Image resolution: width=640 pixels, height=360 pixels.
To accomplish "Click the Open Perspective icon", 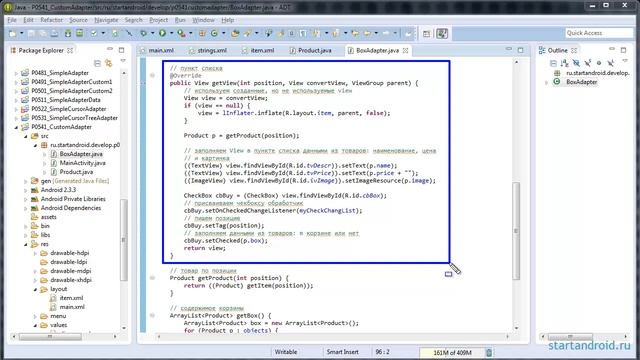I will [427, 34].
